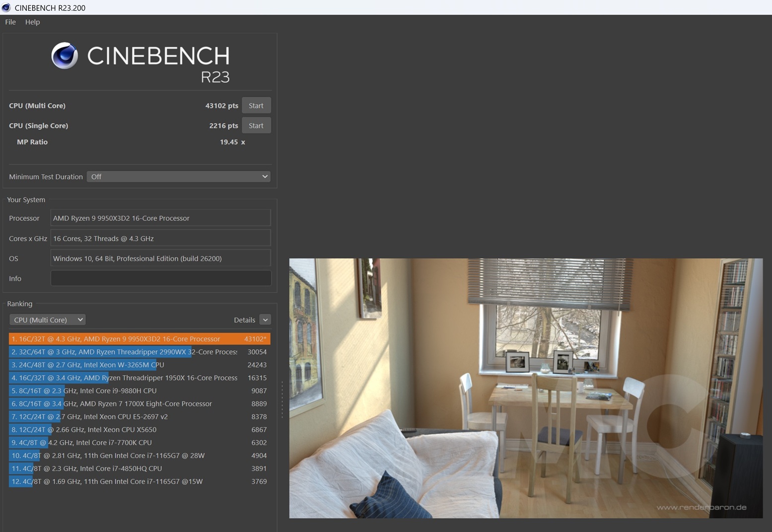Click the Info input field

(x=160, y=278)
